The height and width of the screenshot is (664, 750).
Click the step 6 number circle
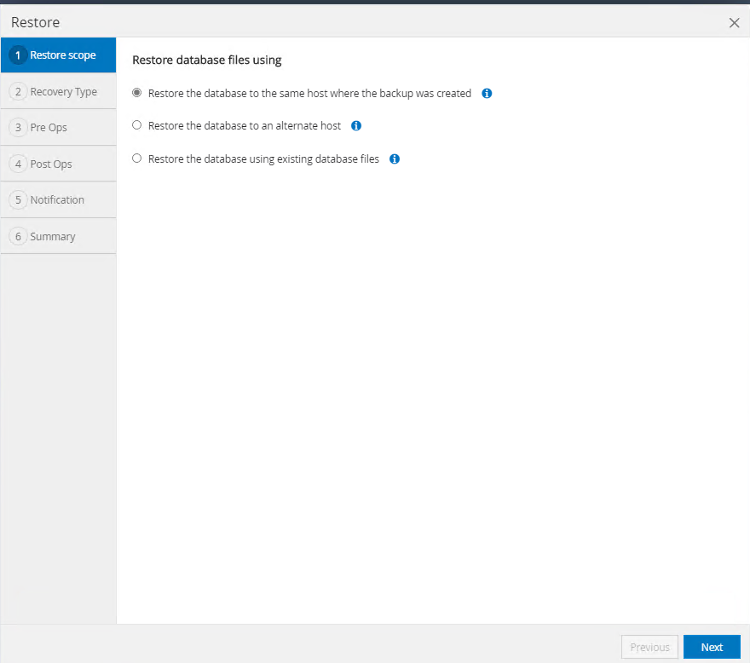(18, 237)
